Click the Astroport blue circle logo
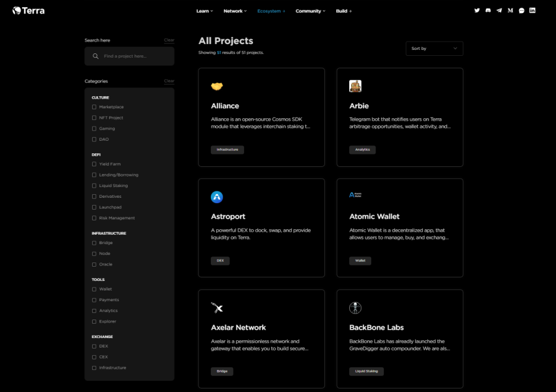 (x=217, y=197)
